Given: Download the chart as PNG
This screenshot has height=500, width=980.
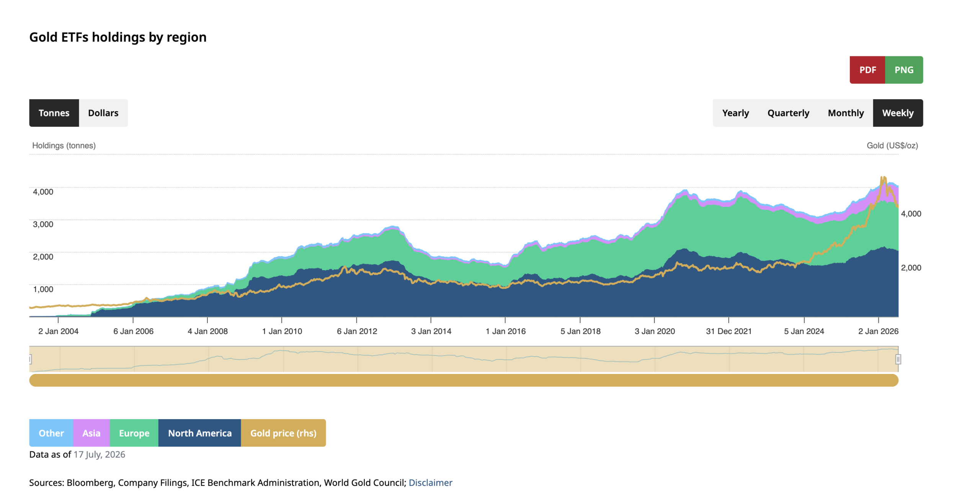Looking at the screenshot, I should 904,70.
